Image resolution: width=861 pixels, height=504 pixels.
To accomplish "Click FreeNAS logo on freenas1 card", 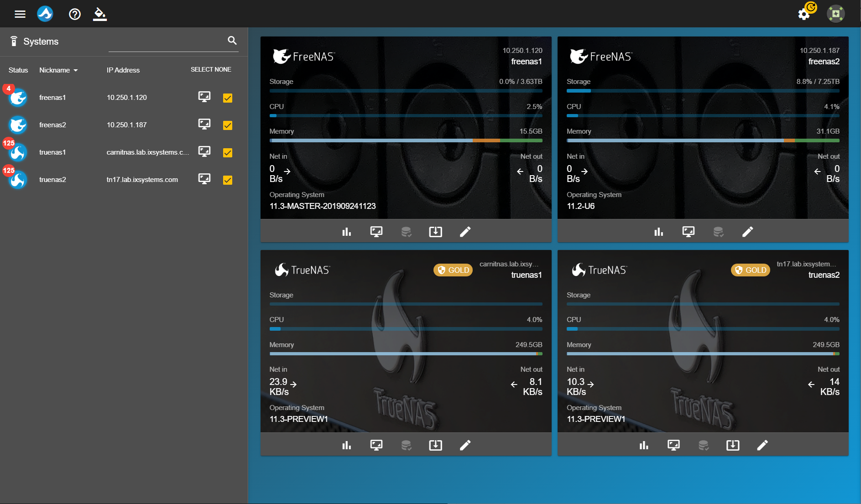I will 304,56.
